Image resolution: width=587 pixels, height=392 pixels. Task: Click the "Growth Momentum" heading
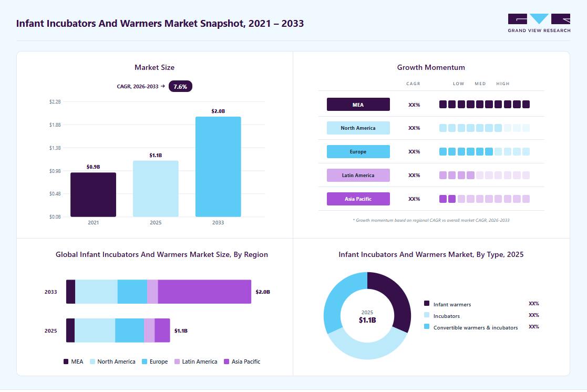click(x=431, y=67)
